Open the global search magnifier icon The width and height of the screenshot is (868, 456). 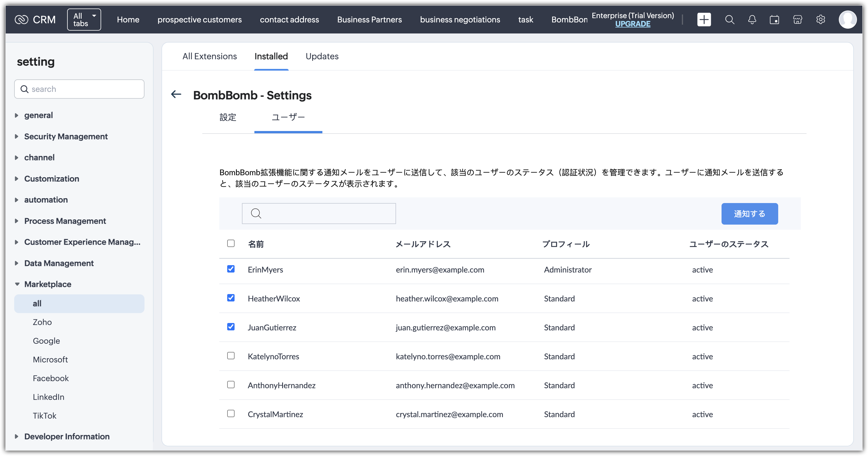coord(729,20)
